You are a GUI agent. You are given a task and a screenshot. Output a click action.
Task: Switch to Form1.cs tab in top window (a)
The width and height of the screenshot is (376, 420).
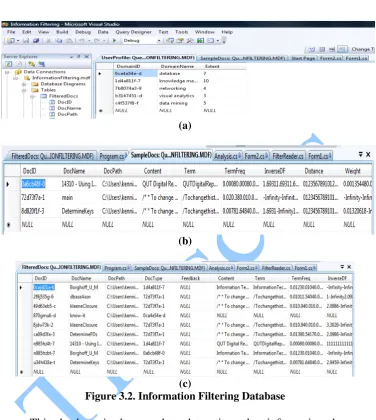tap(356, 58)
